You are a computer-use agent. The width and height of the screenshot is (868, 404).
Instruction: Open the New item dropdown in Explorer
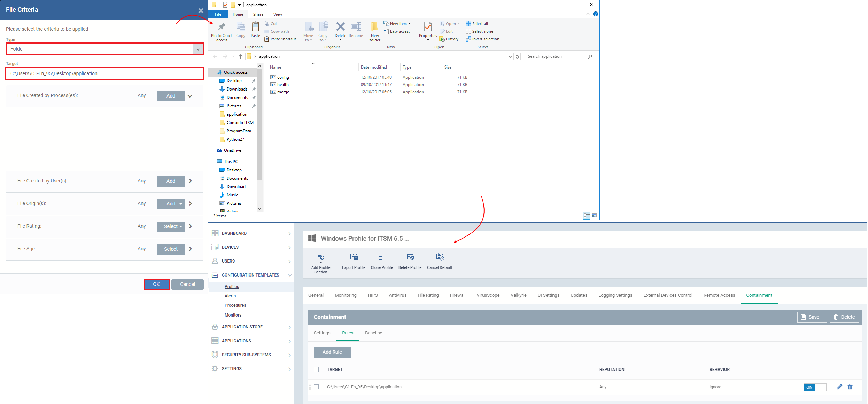(397, 24)
